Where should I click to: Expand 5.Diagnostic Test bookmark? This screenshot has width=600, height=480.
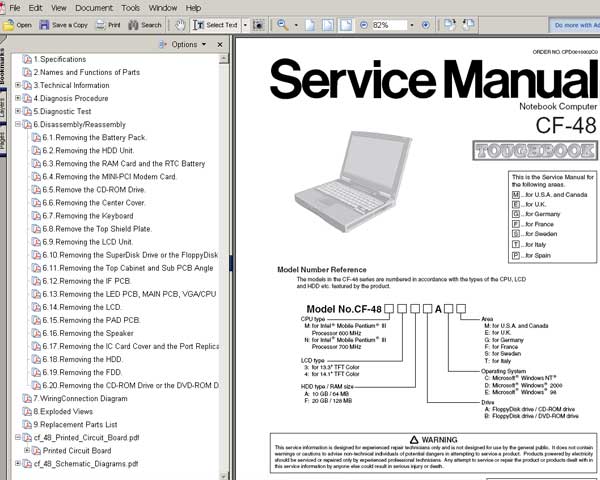(x=18, y=111)
